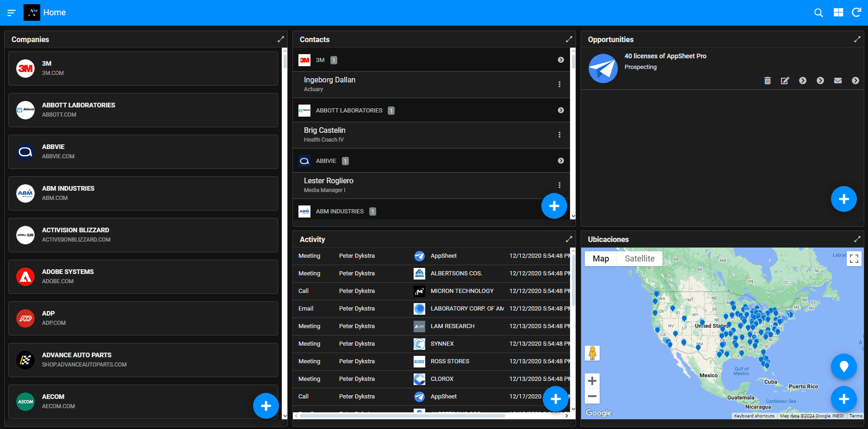Expand the Companies panel
Viewport: 868px width, 429px height.
point(280,39)
